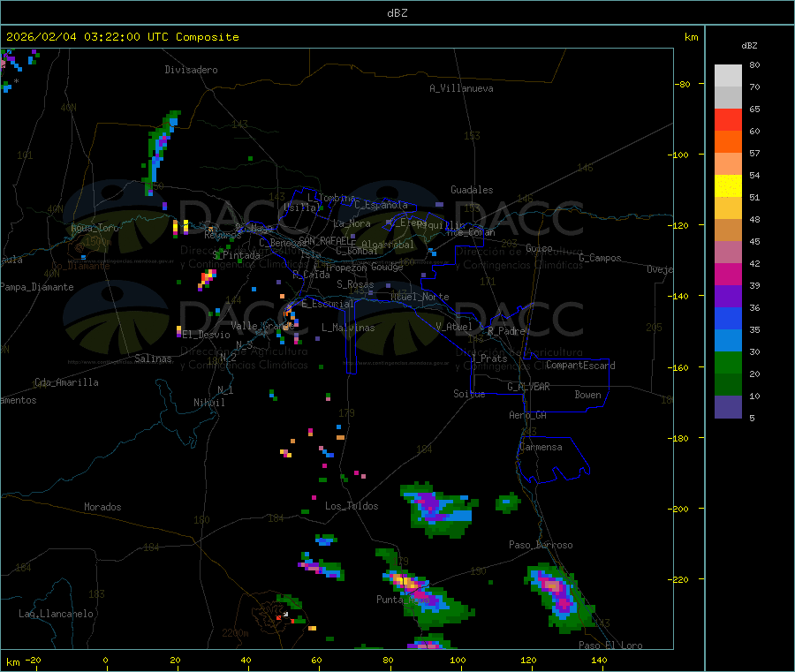Viewport: 795px width, 672px height.
Task: Click the Paso_Barroso map label
Action: coord(541,545)
